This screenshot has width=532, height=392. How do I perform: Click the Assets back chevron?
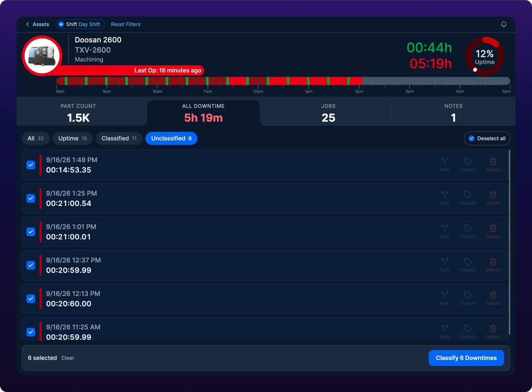tap(27, 24)
